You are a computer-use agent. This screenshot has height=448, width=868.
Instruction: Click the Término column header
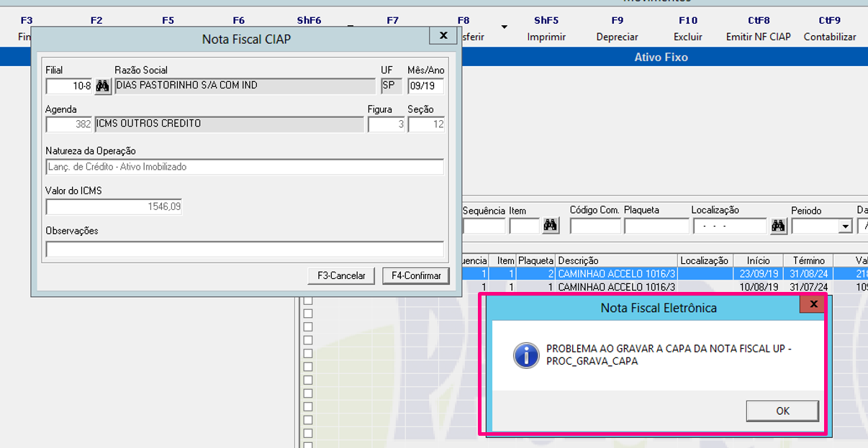[808, 260]
